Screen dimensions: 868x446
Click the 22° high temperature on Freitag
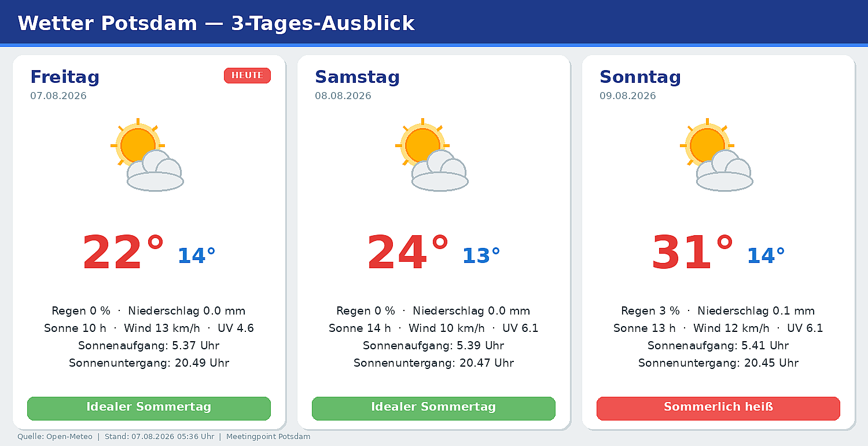pyautogui.click(x=123, y=253)
